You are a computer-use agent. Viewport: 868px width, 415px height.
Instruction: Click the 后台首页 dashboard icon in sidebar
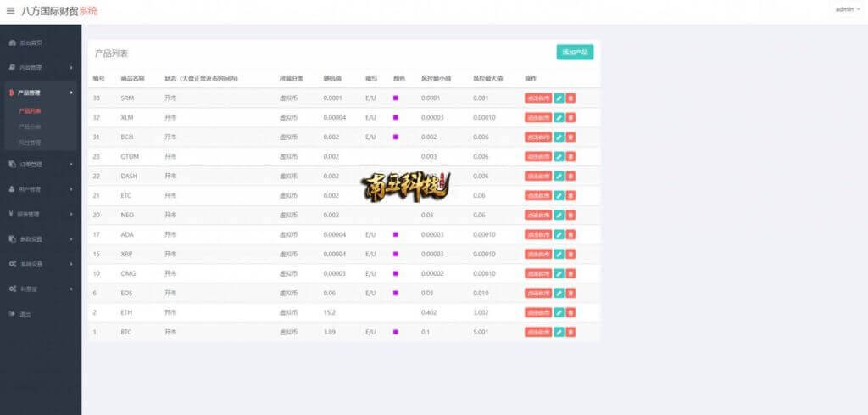coord(12,42)
